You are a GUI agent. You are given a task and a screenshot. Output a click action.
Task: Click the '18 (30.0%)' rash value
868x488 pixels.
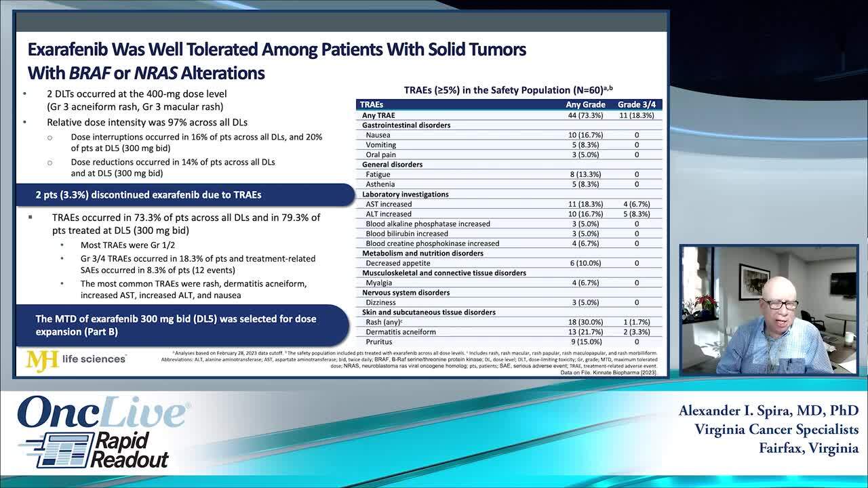pos(585,322)
